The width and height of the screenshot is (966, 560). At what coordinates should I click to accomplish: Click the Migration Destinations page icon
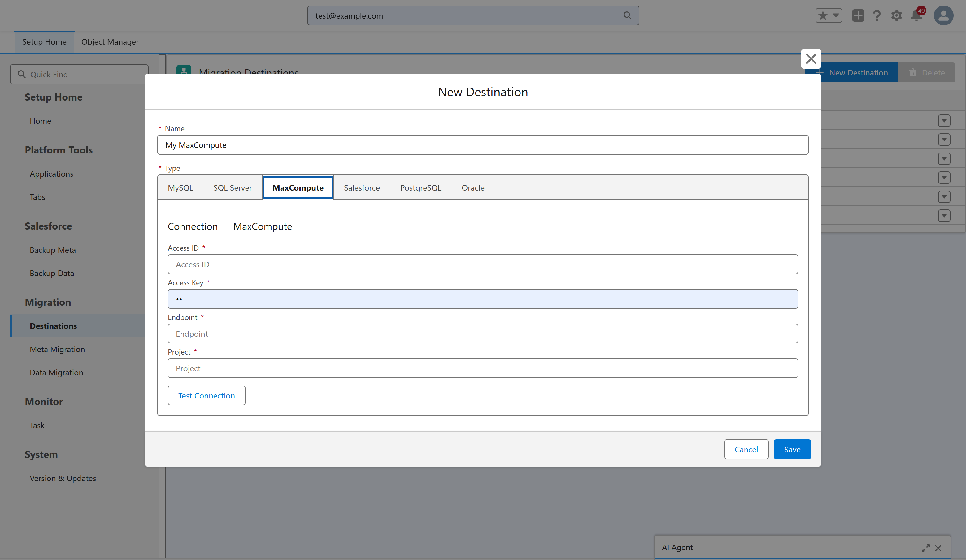pos(184,69)
